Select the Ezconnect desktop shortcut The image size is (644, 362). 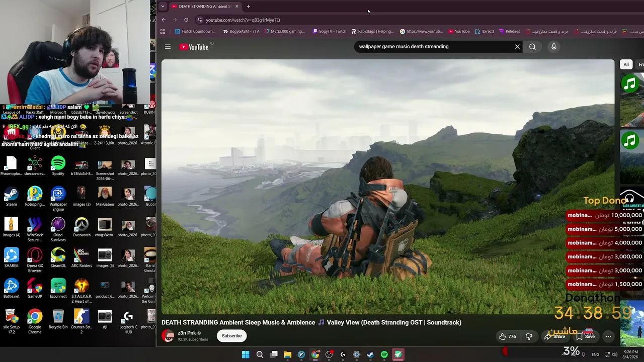pyautogui.click(x=58, y=289)
